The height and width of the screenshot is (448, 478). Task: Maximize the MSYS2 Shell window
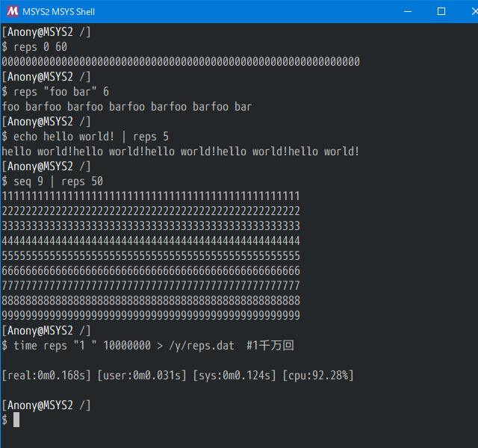pos(441,11)
